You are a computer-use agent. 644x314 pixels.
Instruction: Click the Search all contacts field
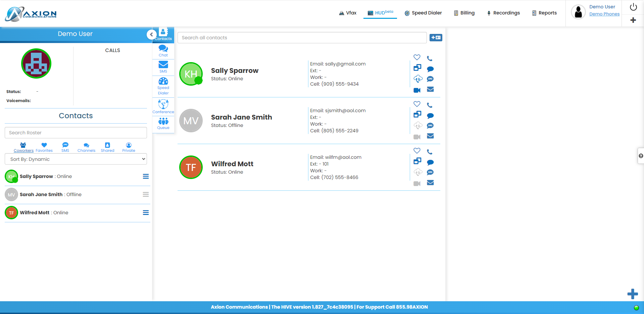[x=302, y=38]
